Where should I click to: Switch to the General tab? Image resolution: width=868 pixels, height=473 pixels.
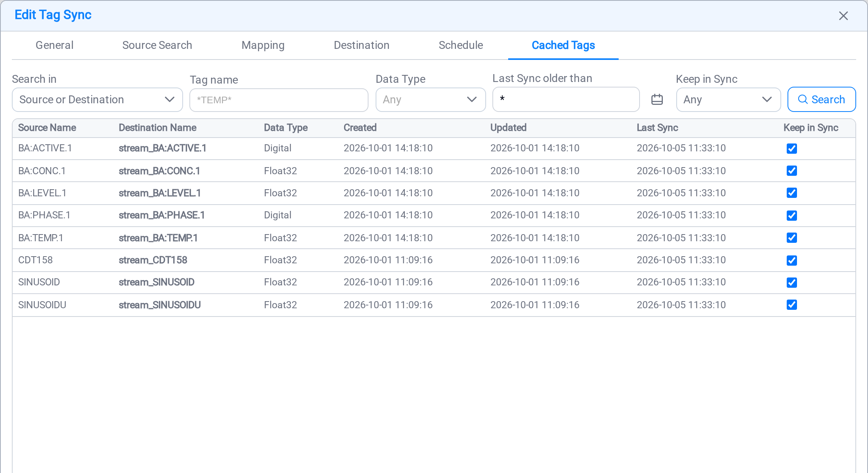(54, 45)
